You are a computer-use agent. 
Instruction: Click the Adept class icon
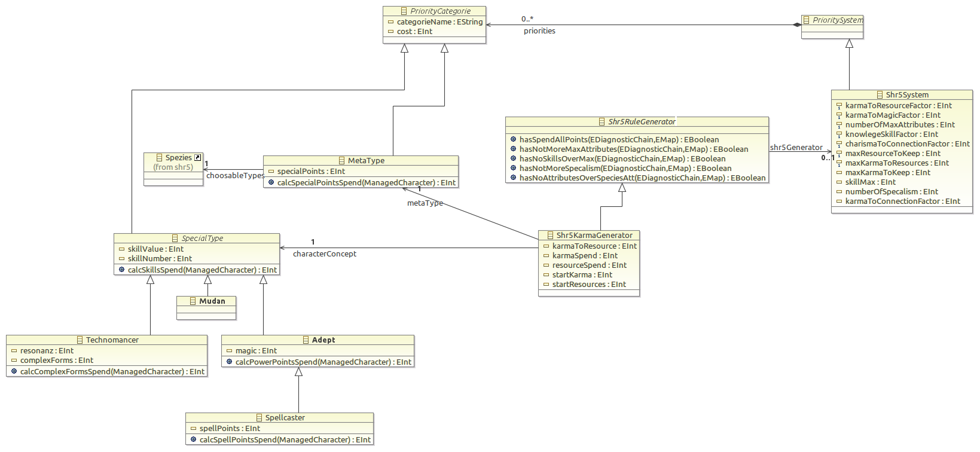click(x=306, y=340)
